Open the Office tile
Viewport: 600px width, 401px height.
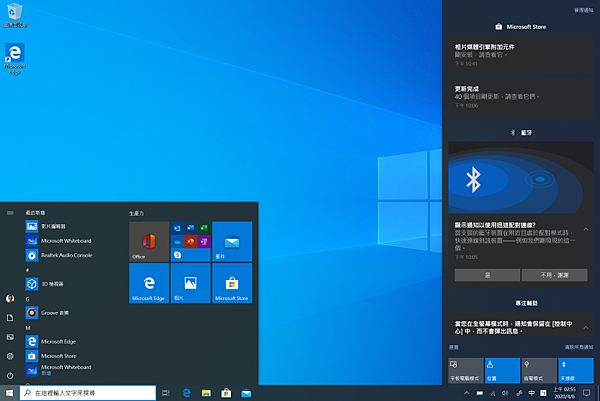click(x=149, y=241)
